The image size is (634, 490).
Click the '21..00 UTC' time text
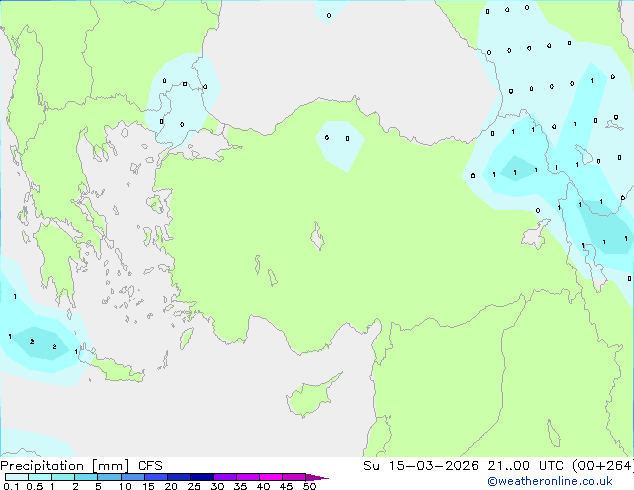click(x=525, y=466)
